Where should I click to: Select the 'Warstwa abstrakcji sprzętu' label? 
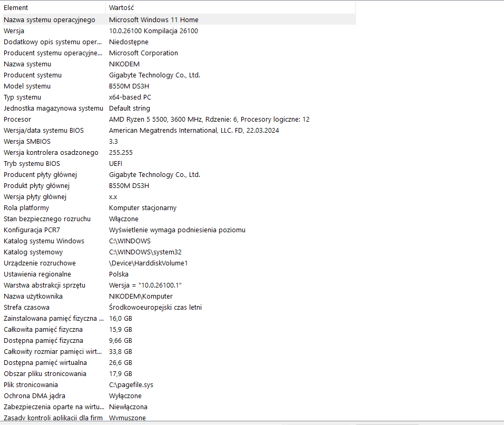pos(45,285)
